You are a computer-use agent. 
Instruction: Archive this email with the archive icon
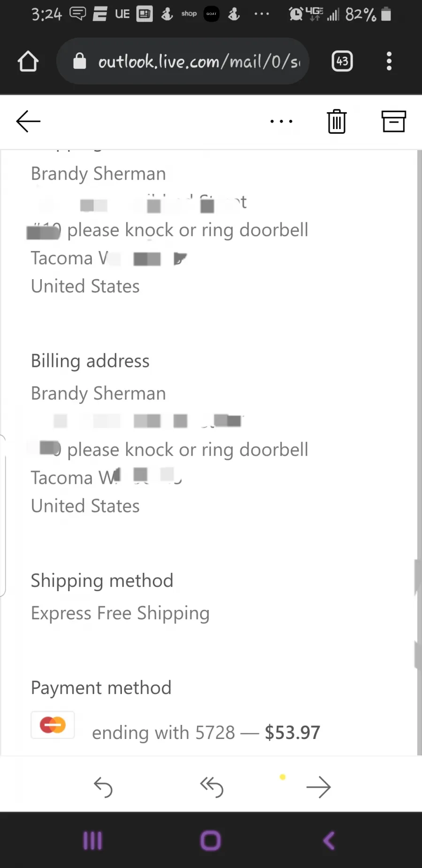coord(393,122)
